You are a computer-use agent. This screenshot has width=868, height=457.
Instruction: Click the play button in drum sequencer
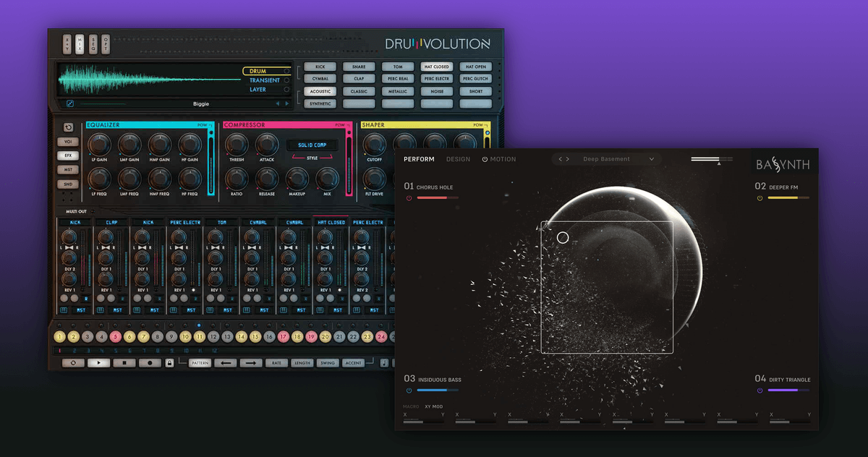[x=98, y=363]
